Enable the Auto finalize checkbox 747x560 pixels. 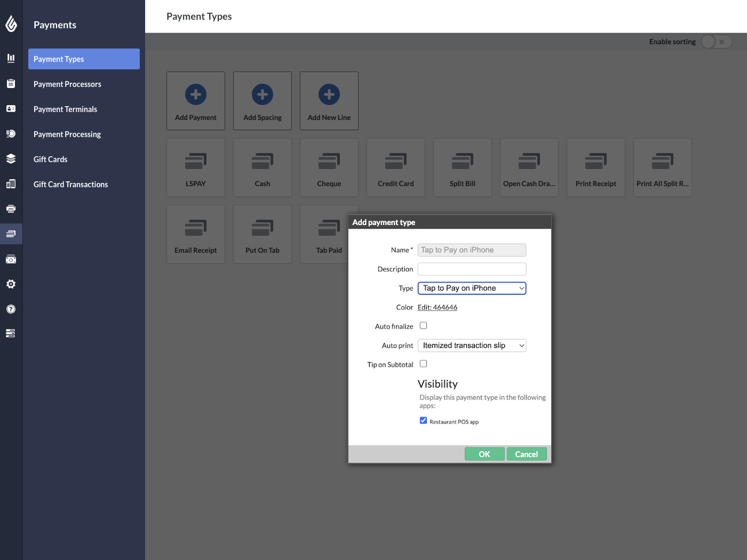point(423,325)
